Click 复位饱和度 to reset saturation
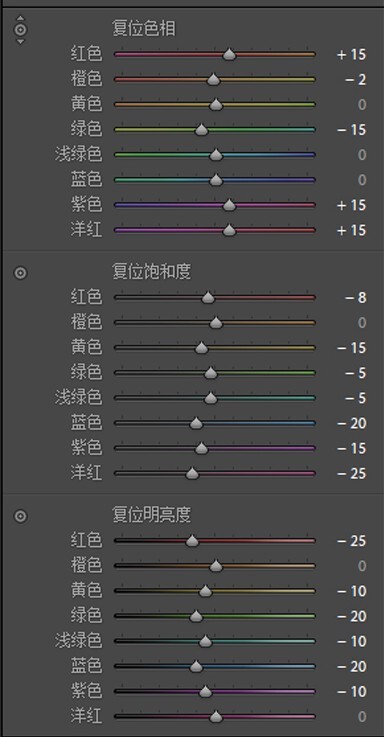 pos(151,272)
